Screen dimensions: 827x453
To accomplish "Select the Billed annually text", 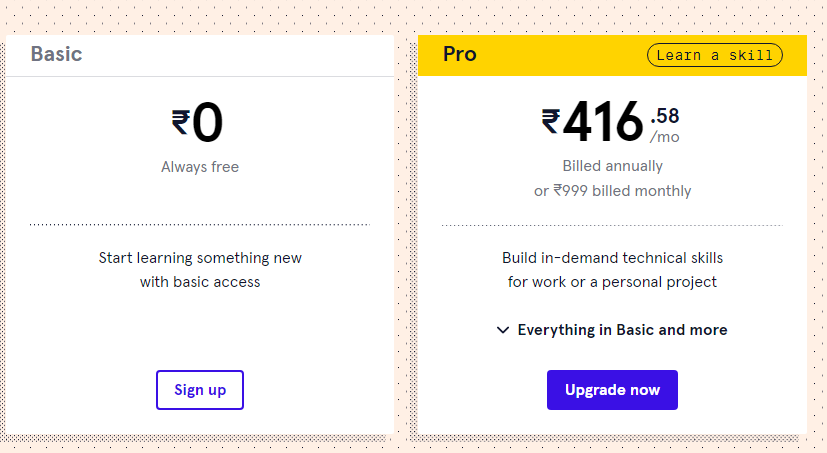I will 612,166.
